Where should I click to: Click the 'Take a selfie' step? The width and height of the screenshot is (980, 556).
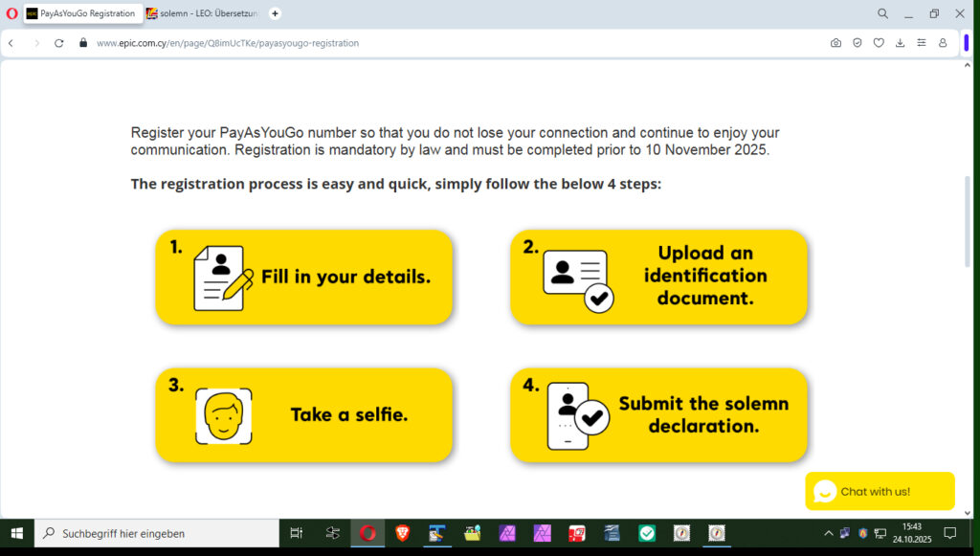point(303,415)
